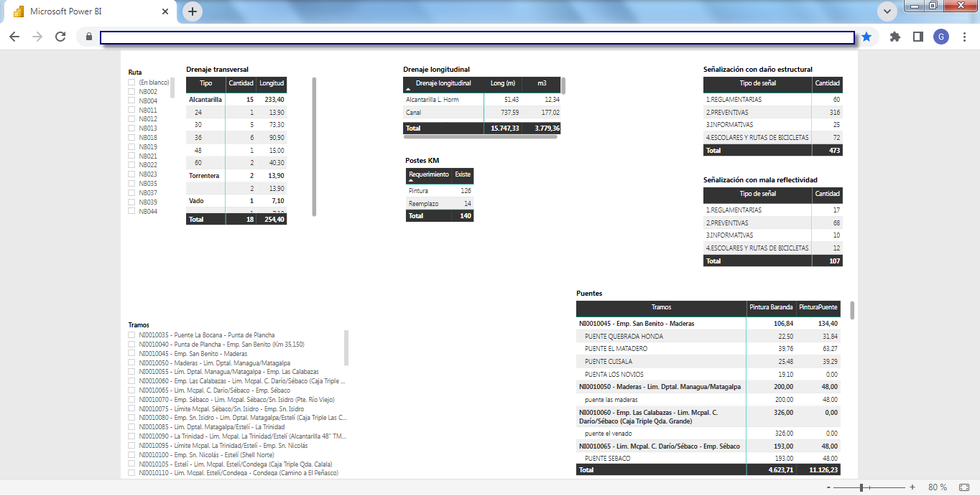Toggle the browser side panel icon

pos(917,37)
